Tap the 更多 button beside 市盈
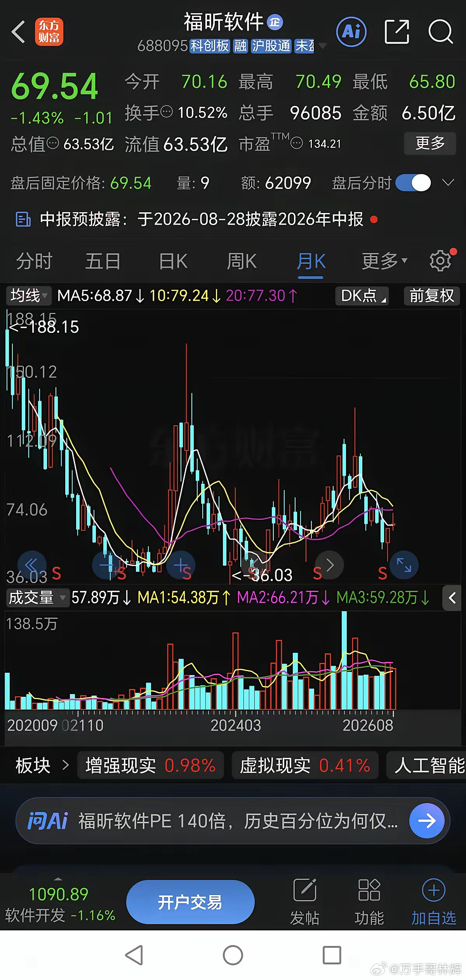Image resolution: width=466 pixels, height=980 pixels. [430, 143]
